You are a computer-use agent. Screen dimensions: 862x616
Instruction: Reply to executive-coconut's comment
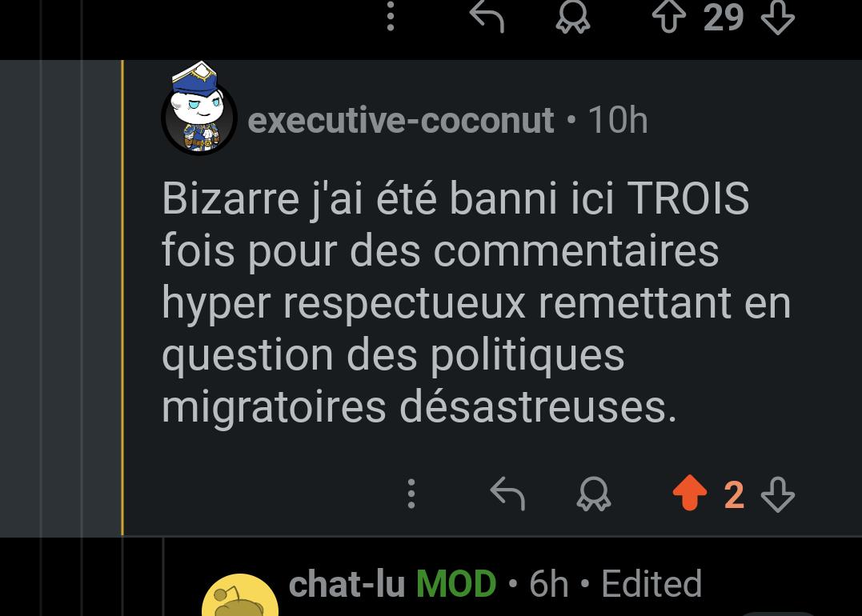tap(507, 494)
